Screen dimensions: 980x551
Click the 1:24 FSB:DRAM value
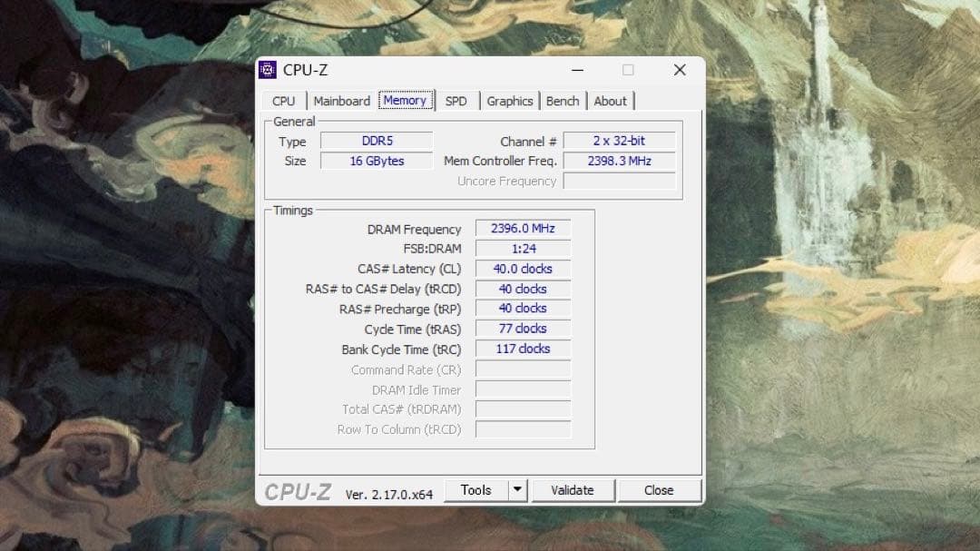coord(524,249)
